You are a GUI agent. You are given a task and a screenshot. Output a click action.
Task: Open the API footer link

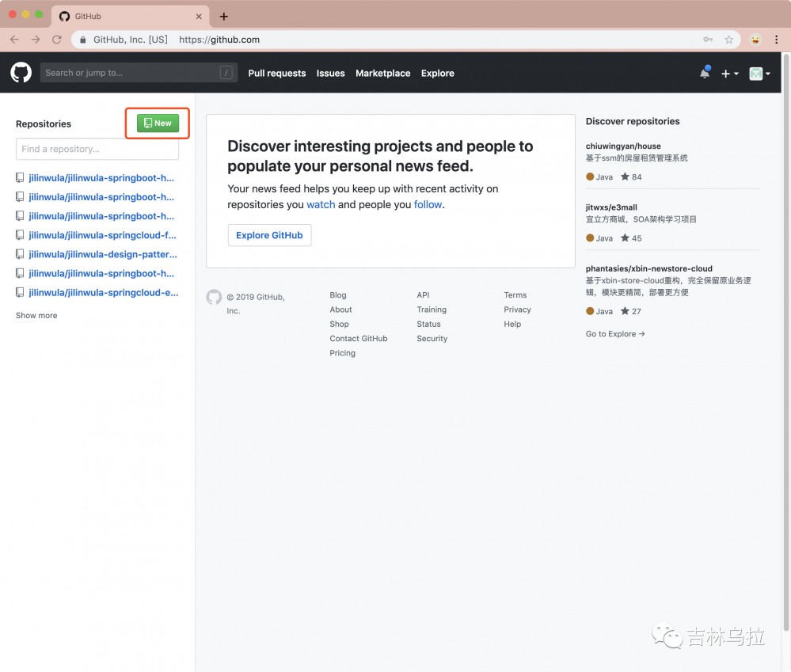pyautogui.click(x=424, y=295)
